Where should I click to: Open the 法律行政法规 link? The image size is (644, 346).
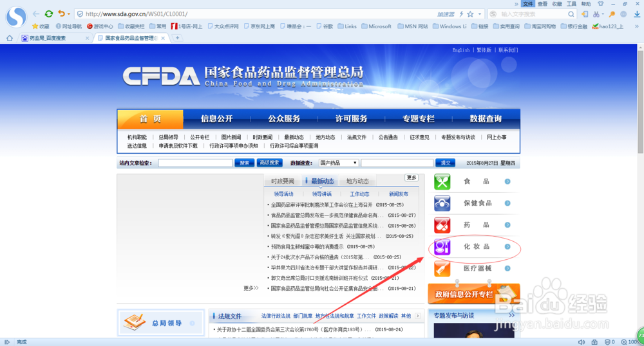tap(276, 316)
